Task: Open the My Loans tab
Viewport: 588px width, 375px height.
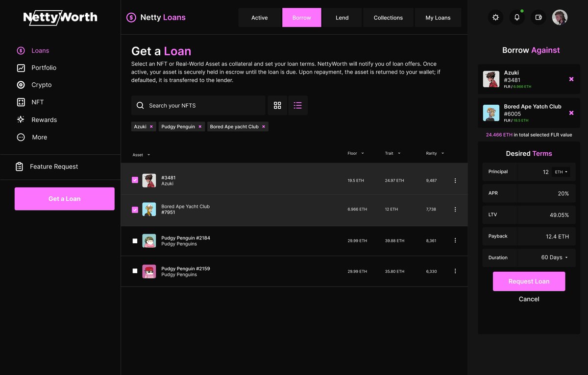Action: pyautogui.click(x=438, y=18)
